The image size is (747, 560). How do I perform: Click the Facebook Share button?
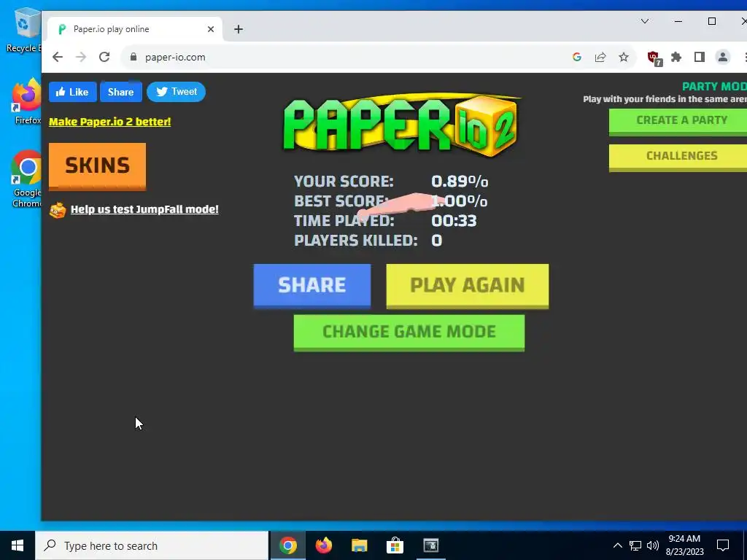coord(121,92)
